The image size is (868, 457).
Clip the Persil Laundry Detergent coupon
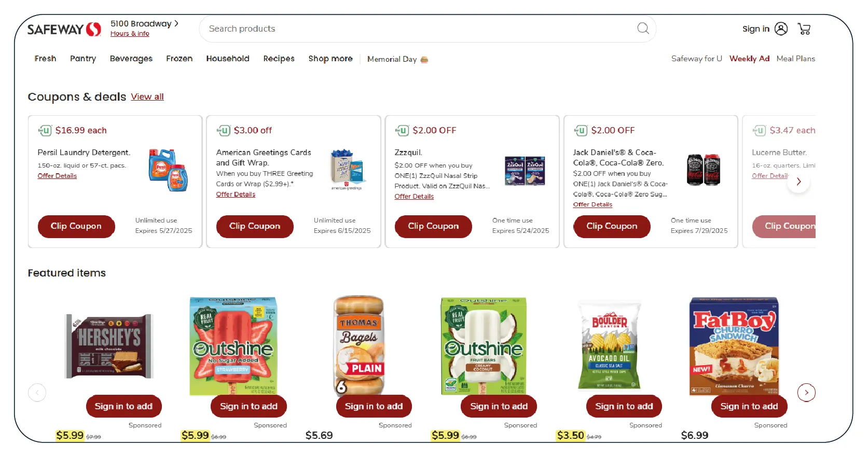[x=76, y=226]
